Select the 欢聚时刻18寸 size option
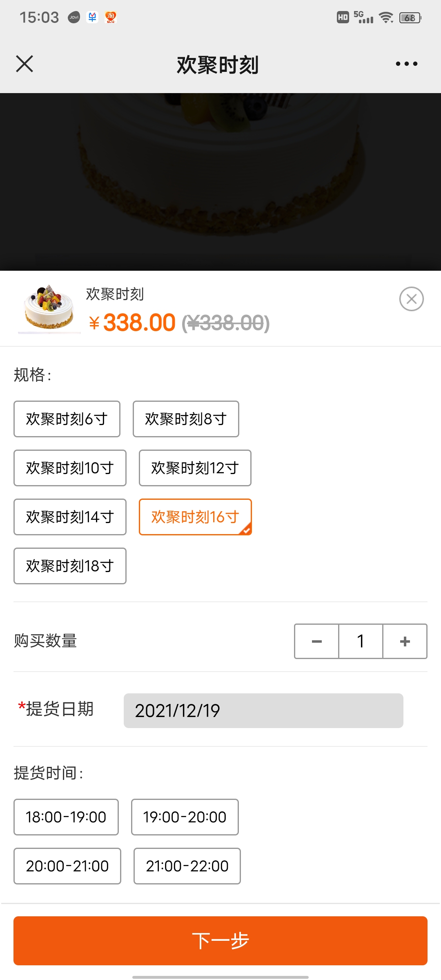The height and width of the screenshot is (980, 441). tap(70, 566)
